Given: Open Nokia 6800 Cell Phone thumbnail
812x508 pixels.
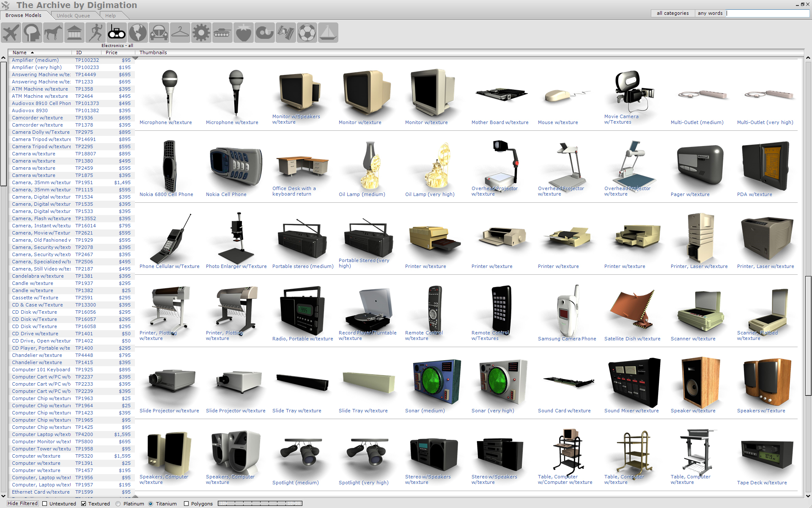Looking at the screenshot, I should [170, 166].
